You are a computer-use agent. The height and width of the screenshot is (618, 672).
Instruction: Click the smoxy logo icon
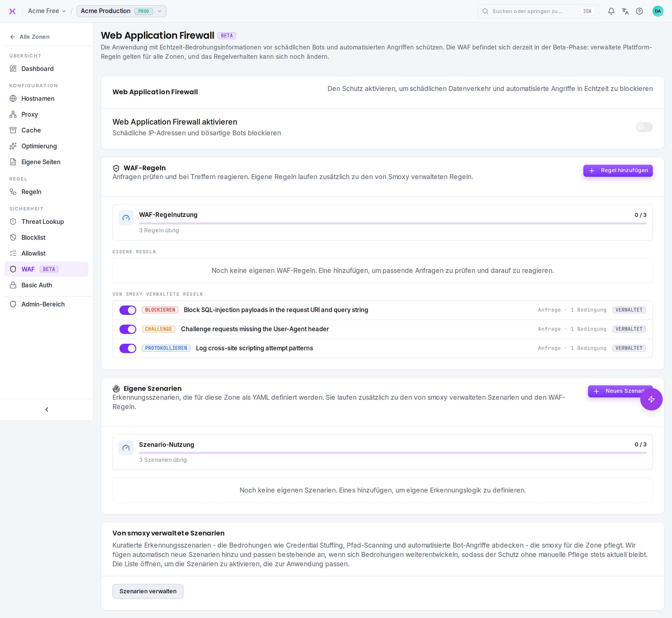coord(12,11)
